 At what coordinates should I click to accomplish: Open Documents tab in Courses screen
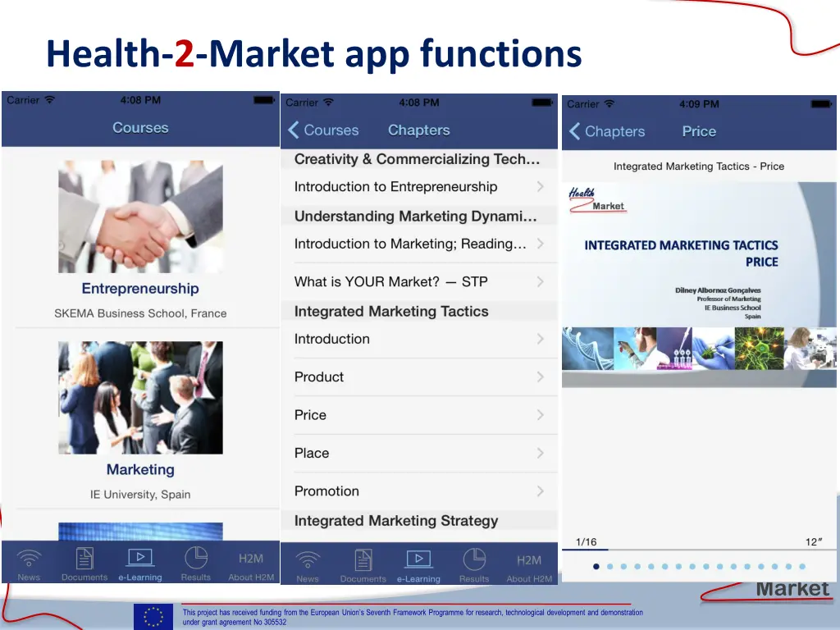click(x=84, y=564)
